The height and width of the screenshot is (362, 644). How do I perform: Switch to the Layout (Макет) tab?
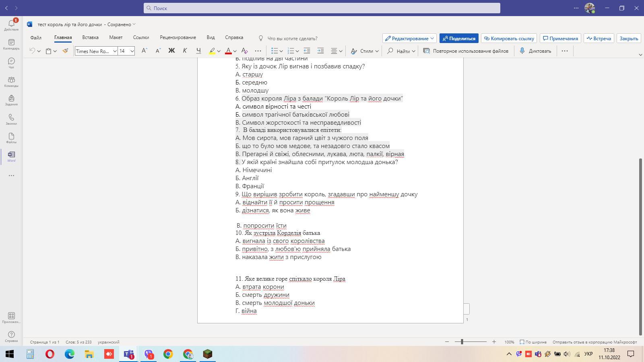116,37
